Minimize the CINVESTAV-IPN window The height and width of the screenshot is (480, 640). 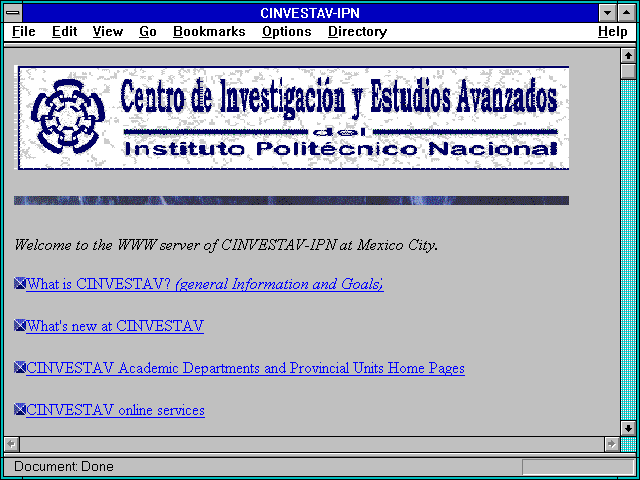[x=607, y=13]
